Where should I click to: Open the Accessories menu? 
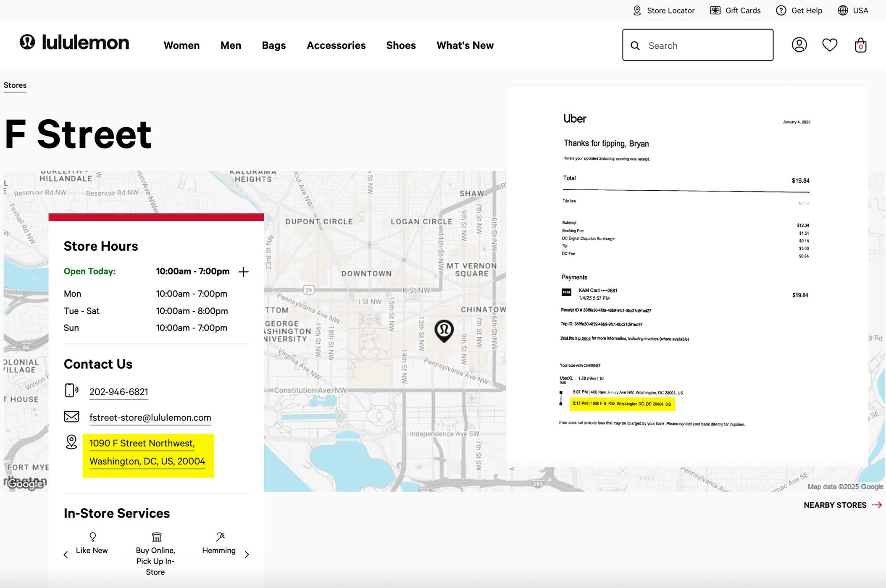tap(336, 45)
